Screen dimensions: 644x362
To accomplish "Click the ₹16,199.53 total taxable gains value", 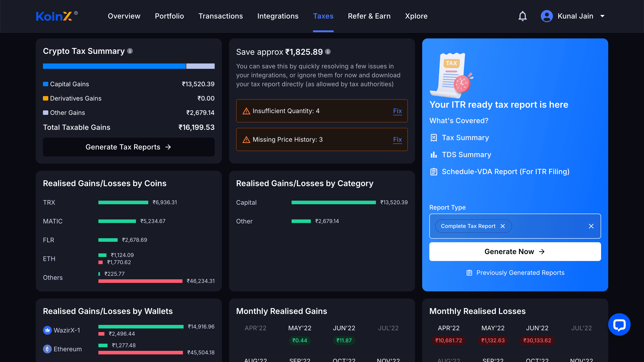I will [196, 127].
